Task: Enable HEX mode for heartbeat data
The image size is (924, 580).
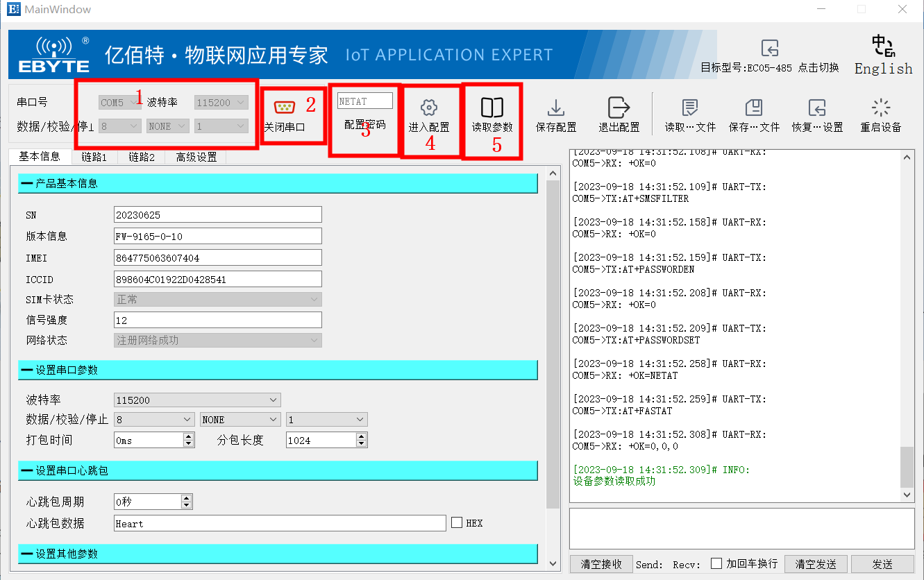Action: tap(456, 522)
